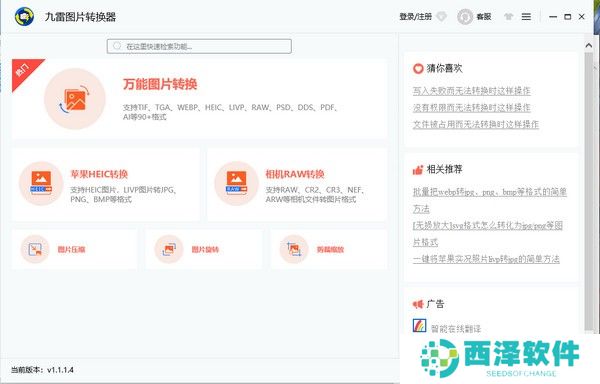
Task: Open link about 无损放大 svg格式 conversion
Action: tap(488, 233)
